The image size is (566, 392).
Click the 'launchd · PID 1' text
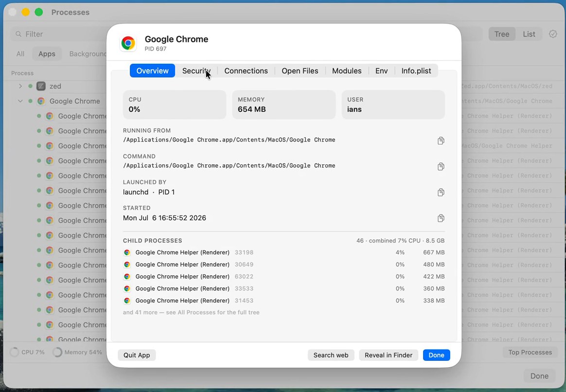[x=149, y=192]
